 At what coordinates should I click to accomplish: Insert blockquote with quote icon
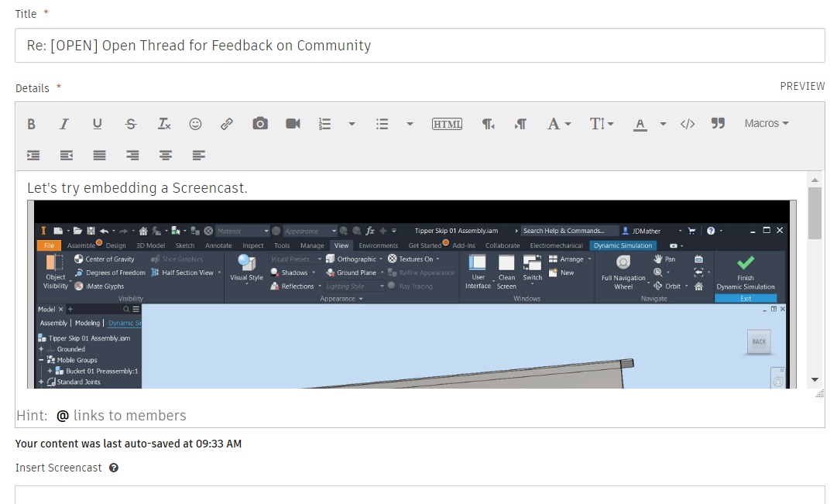718,123
